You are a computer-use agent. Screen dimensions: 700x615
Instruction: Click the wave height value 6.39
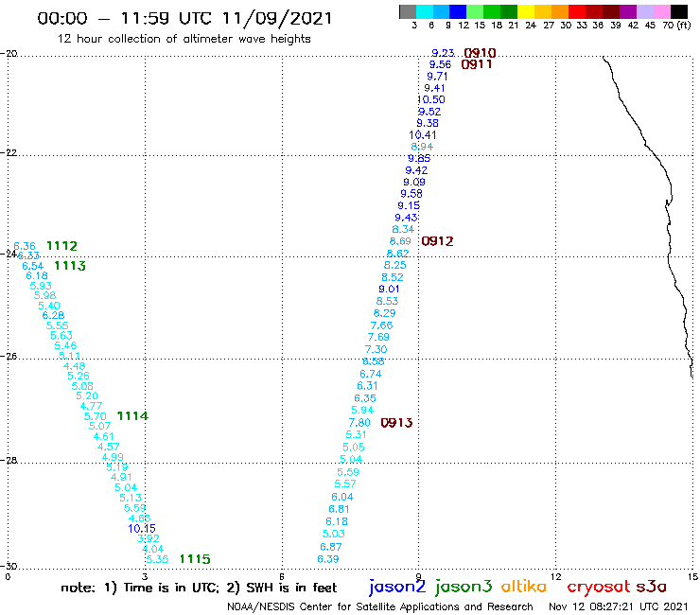tap(328, 559)
